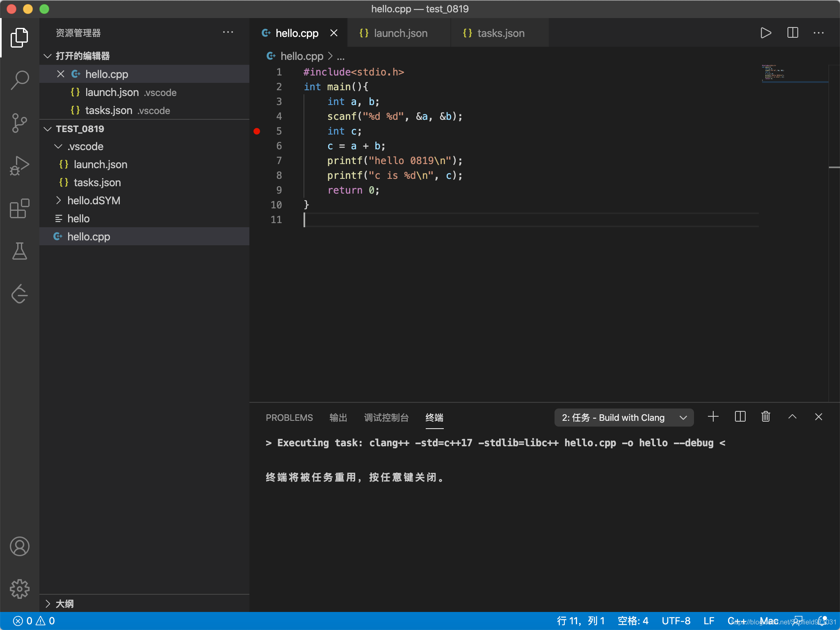
Task: Click the code minimap preview
Action: click(x=795, y=74)
